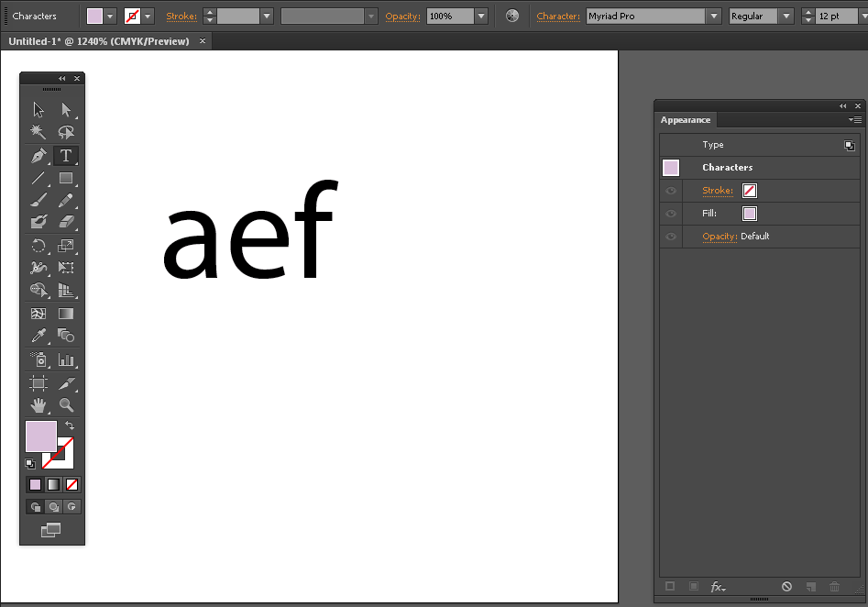Image resolution: width=868 pixels, height=607 pixels.
Task: Open the 100% opacity dropdown
Action: tap(481, 17)
